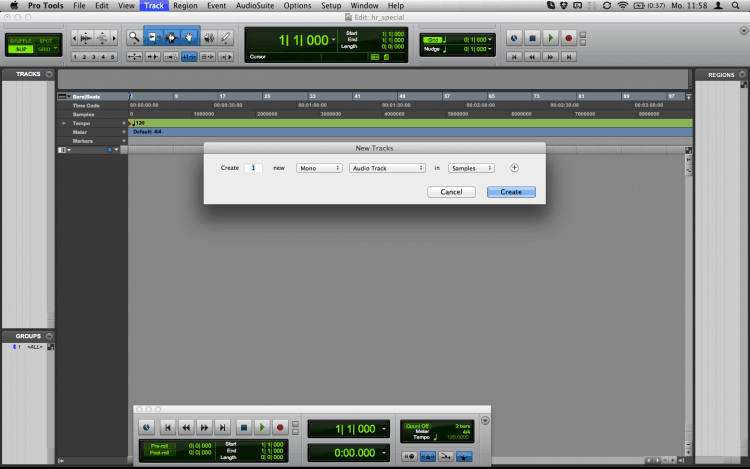The height and width of the screenshot is (469, 750).
Task: Select the Scrubber speaker tool
Action: pyautogui.click(x=209, y=37)
